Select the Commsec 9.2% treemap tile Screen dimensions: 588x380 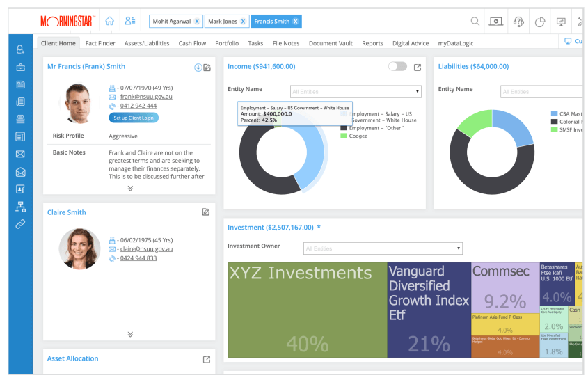(x=505, y=287)
